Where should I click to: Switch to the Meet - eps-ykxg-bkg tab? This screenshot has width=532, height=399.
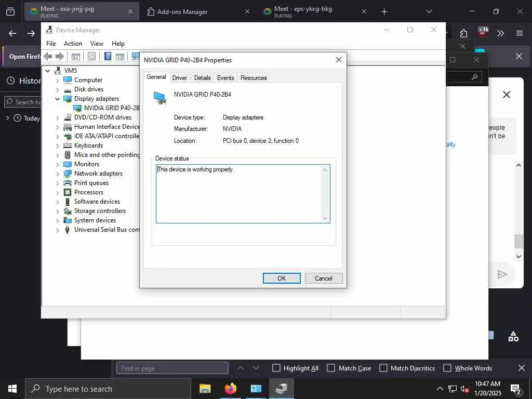pyautogui.click(x=315, y=11)
